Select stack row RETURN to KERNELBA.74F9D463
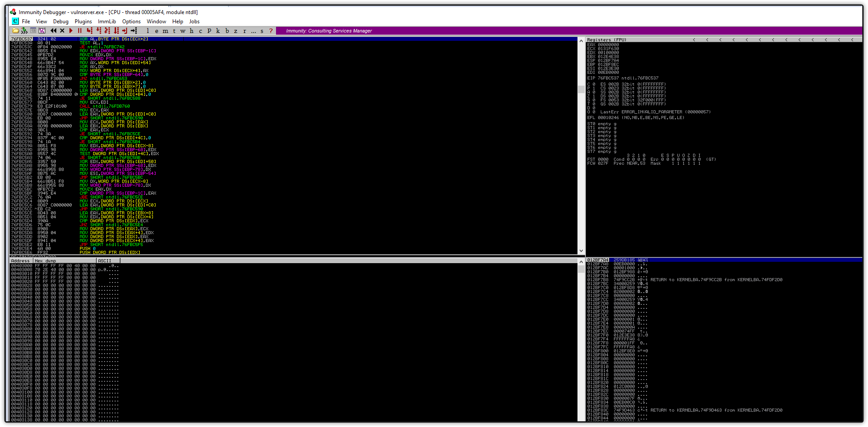 click(x=724, y=410)
